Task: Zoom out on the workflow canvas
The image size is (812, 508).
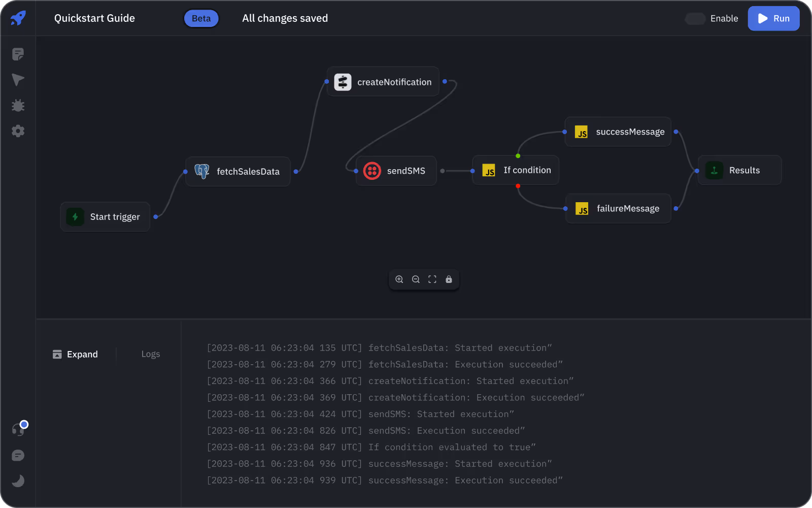Action: pos(416,279)
